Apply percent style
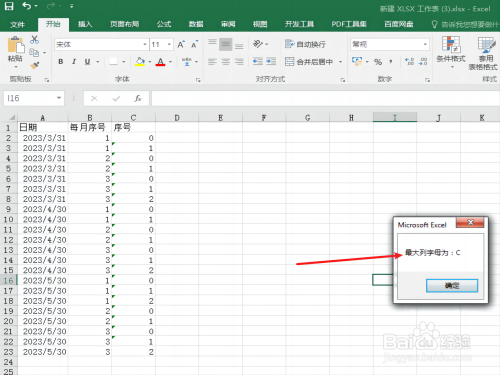The height and width of the screenshot is (375, 500). tap(378, 62)
